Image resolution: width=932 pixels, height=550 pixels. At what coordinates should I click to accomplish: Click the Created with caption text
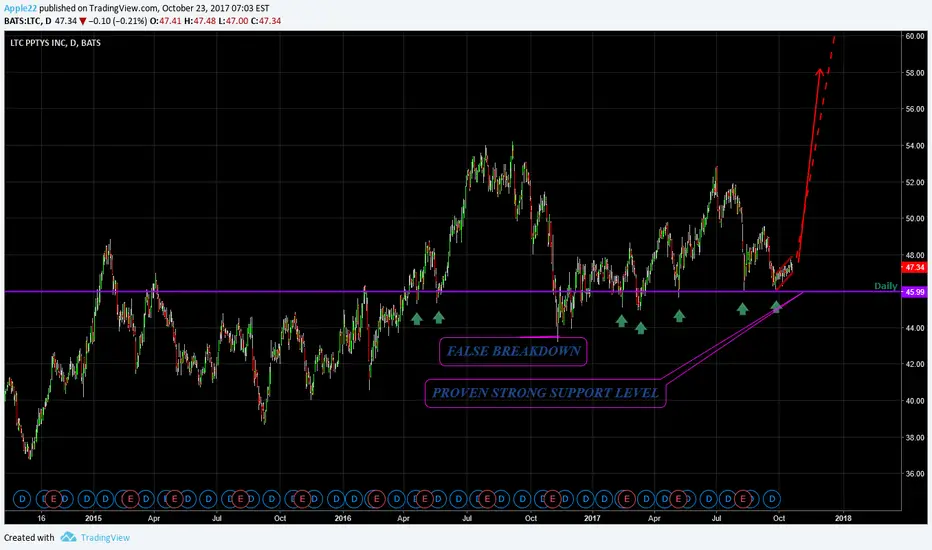coord(29,538)
